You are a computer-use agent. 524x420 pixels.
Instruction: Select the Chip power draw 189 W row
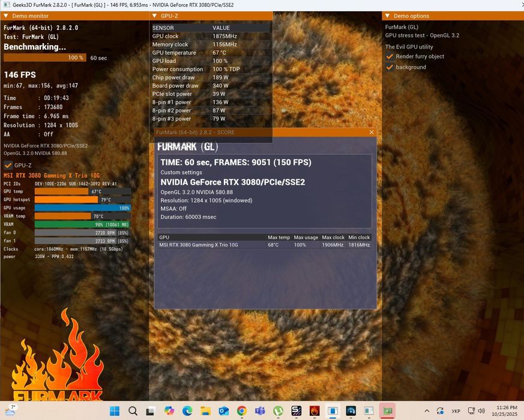tap(211, 77)
